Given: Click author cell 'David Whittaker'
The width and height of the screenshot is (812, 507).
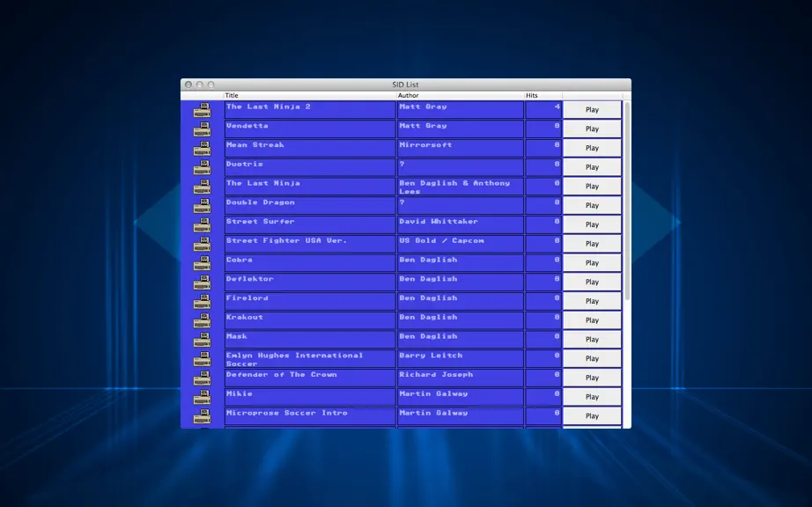Looking at the screenshot, I should [x=461, y=224].
